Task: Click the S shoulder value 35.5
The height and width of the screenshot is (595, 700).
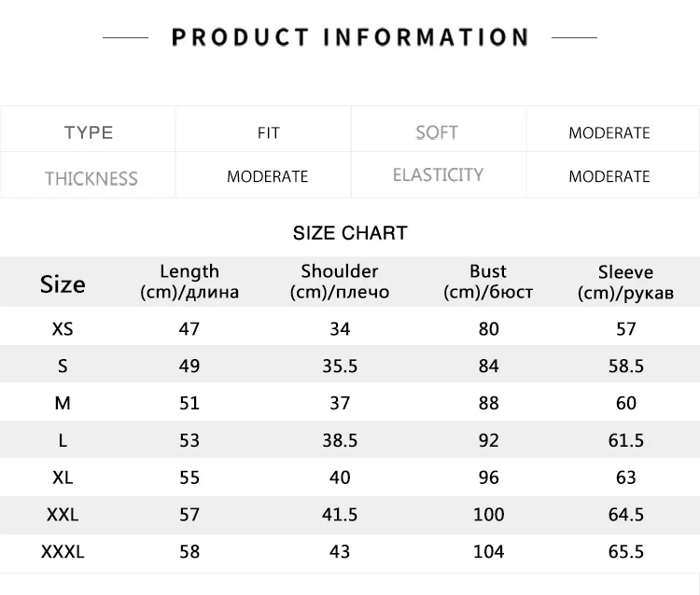Action: (x=340, y=366)
